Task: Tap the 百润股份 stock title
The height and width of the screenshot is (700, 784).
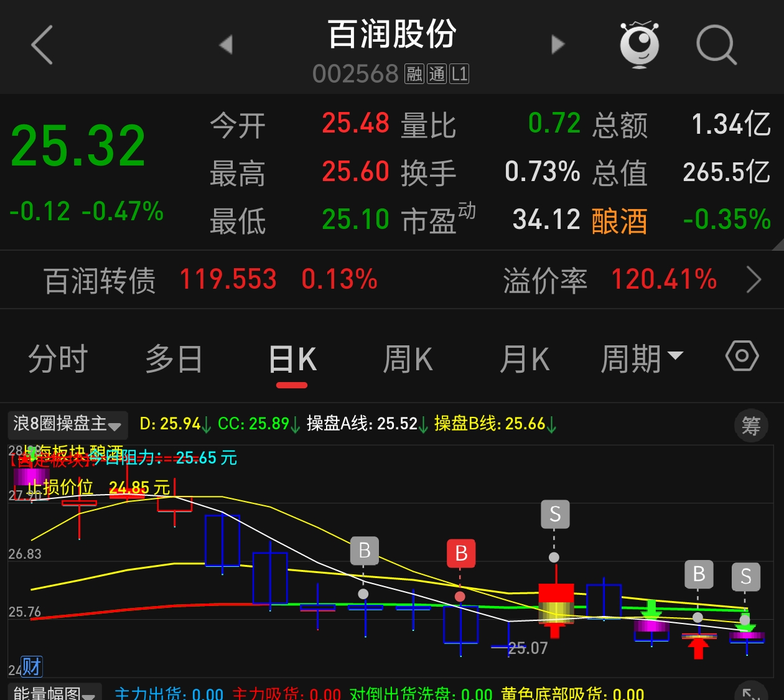Action: pos(392,34)
